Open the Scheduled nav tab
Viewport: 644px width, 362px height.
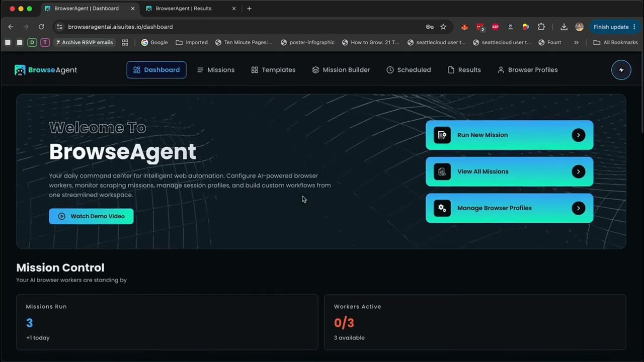pos(409,70)
